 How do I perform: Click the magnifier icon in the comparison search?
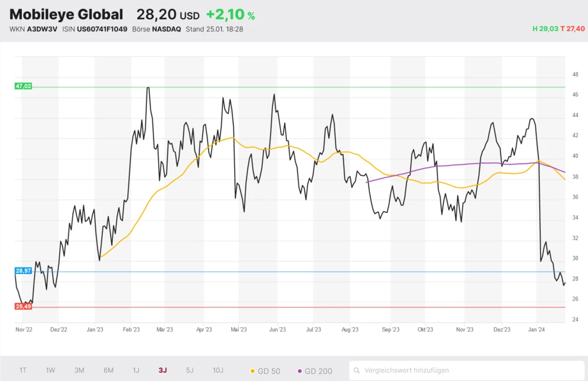pyautogui.click(x=357, y=370)
